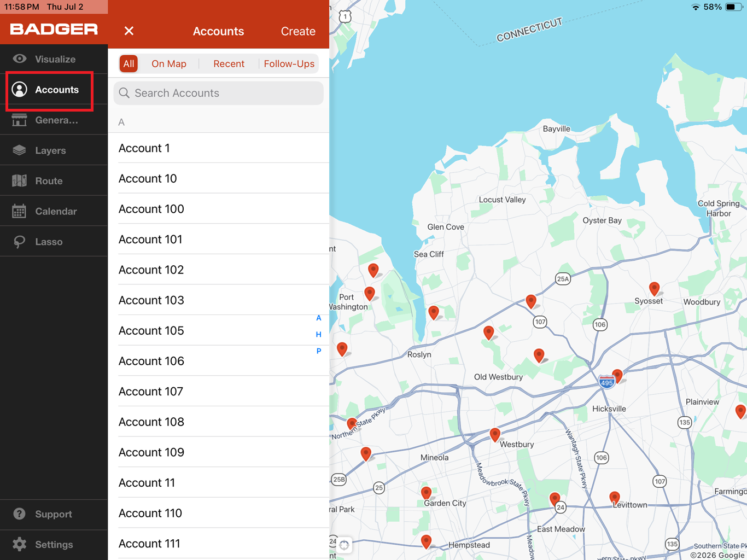Switch to the Follow-Ups tab

pyautogui.click(x=289, y=64)
